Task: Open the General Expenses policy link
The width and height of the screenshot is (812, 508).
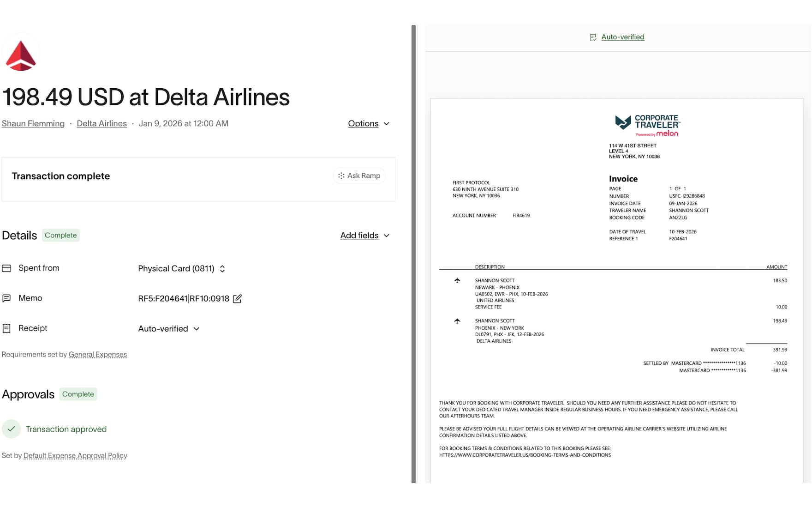Action: click(98, 355)
